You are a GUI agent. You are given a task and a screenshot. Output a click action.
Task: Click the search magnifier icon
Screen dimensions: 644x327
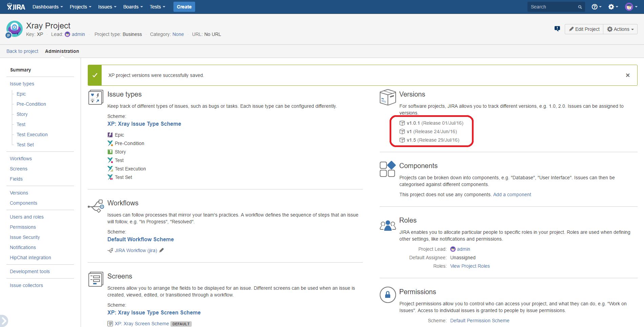(580, 7)
